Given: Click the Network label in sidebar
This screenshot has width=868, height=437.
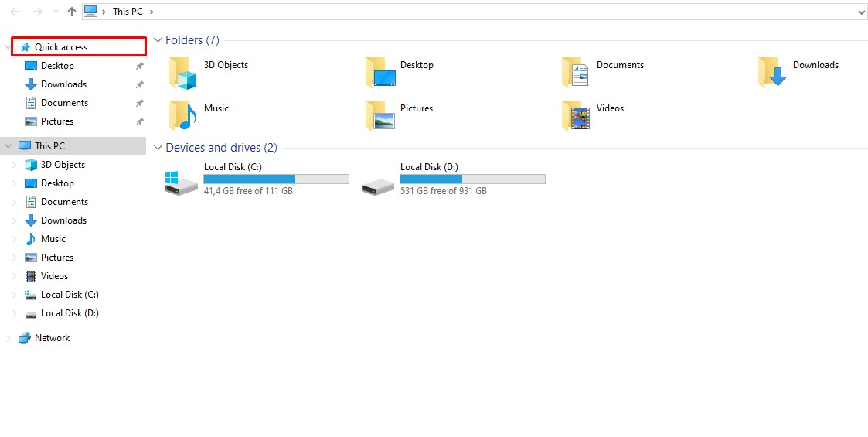Looking at the screenshot, I should coord(52,338).
